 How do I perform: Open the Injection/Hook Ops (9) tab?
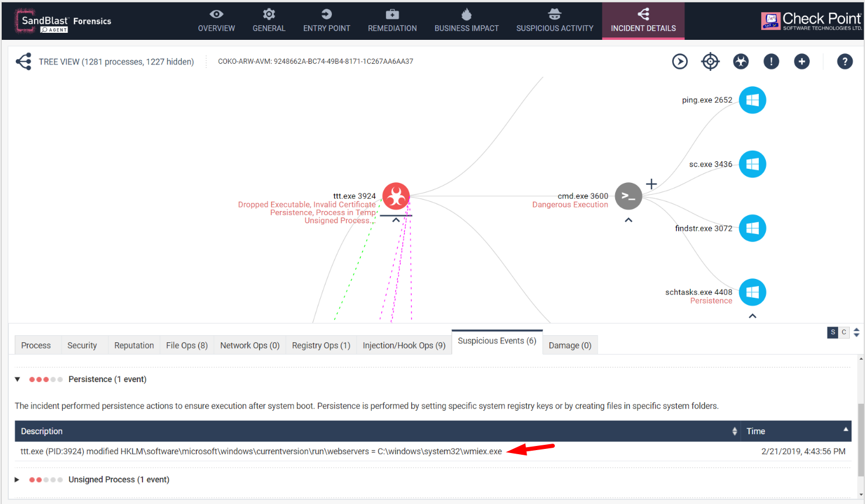click(x=404, y=345)
